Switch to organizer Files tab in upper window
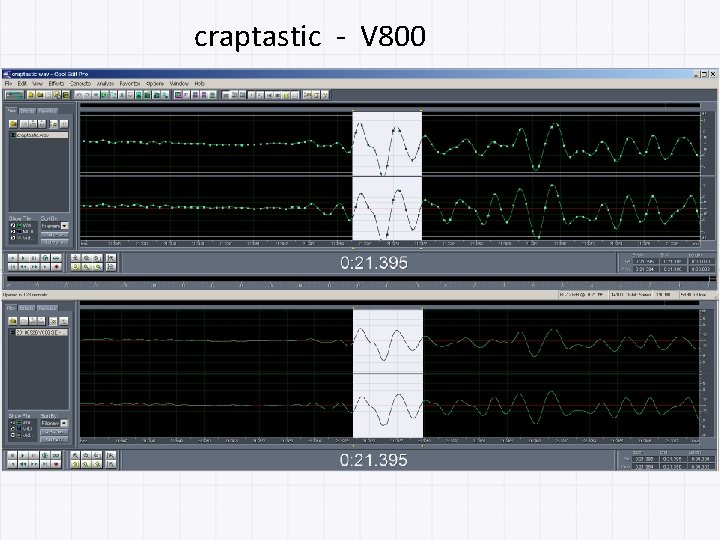 [11, 111]
